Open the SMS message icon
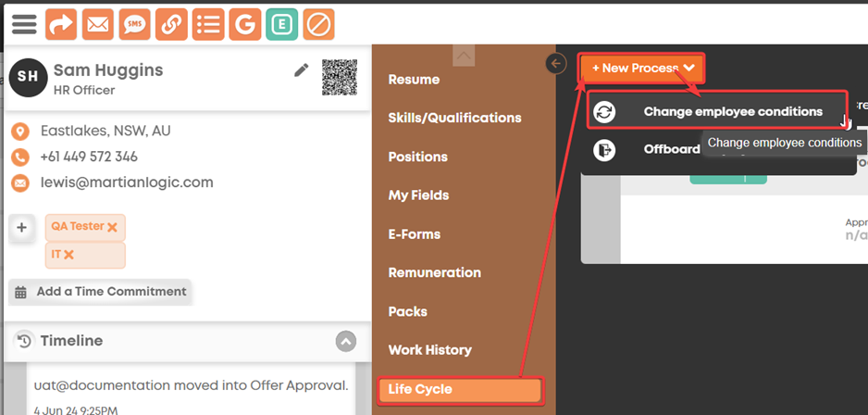868x415 pixels. tap(134, 24)
